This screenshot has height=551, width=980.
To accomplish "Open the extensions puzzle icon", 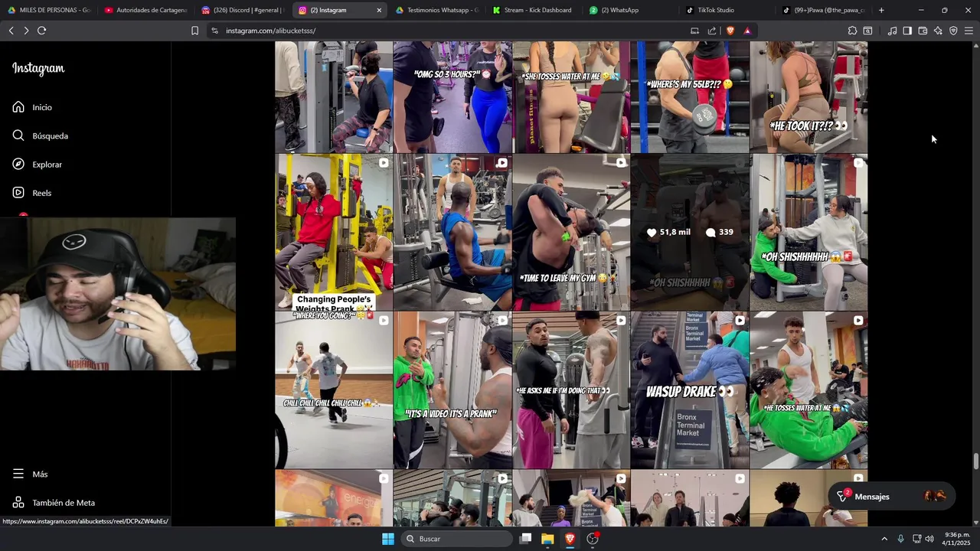I will [852, 31].
